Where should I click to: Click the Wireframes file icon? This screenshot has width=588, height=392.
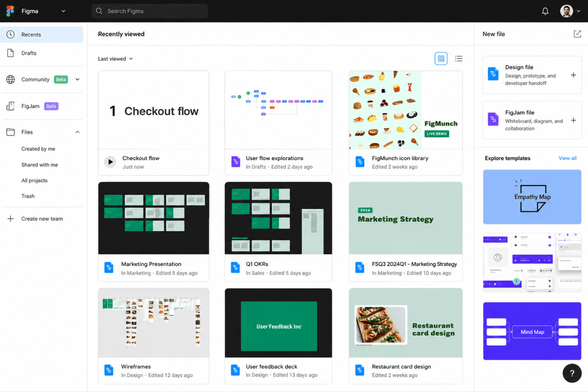(x=109, y=370)
